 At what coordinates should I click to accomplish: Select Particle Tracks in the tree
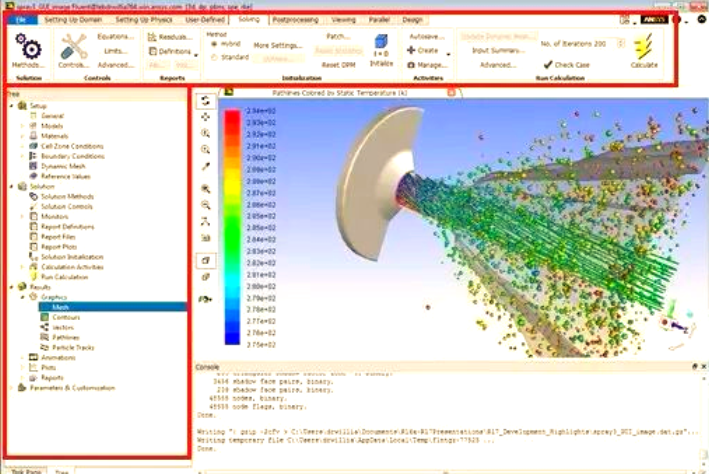coord(73,347)
